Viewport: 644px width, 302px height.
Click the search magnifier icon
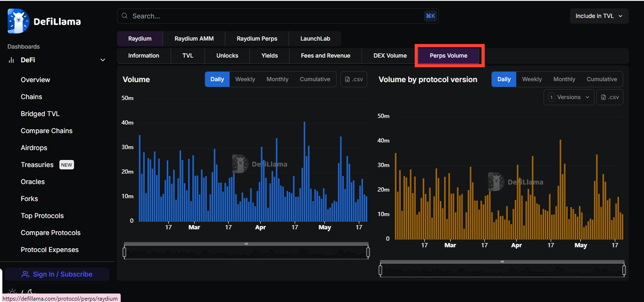point(124,16)
